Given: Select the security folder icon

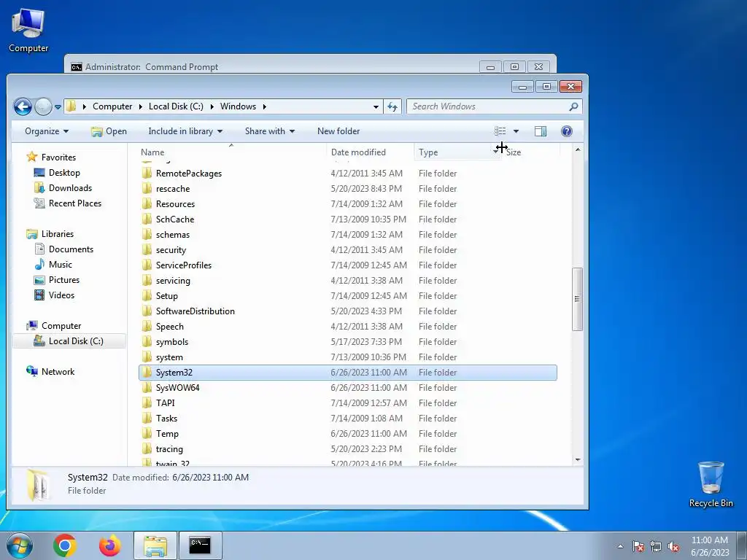Looking at the screenshot, I should pos(147,250).
